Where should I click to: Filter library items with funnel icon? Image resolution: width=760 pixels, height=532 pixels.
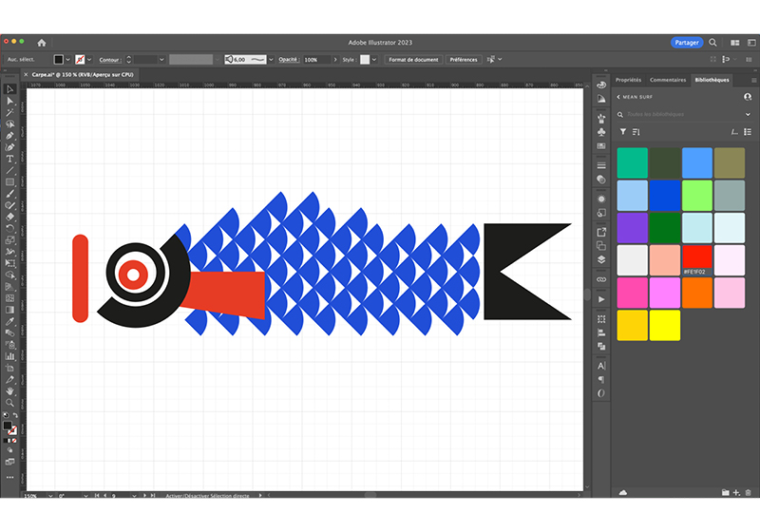click(x=623, y=132)
